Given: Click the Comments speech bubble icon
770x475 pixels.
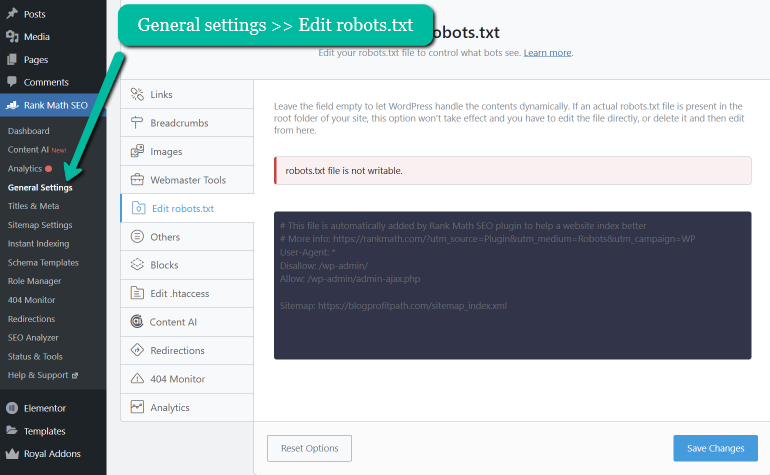Looking at the screenshot, I should click(12, 82).
